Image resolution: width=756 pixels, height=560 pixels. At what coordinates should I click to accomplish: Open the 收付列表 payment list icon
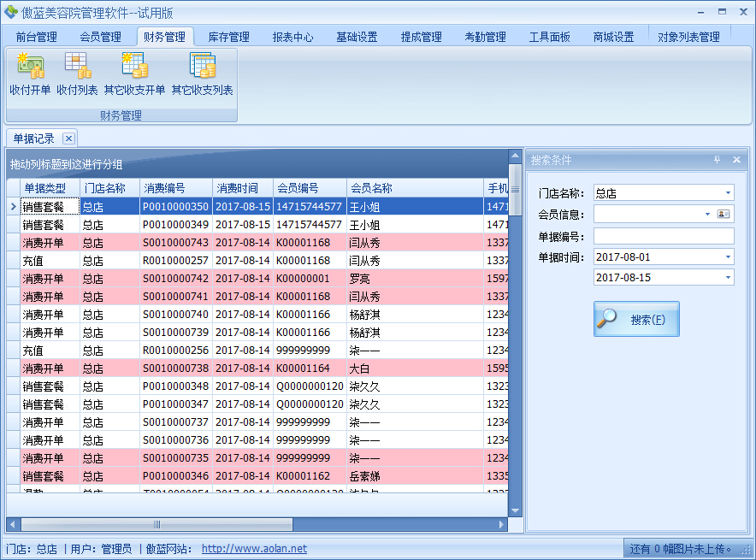pyautogui.click(x=77, y=74)
